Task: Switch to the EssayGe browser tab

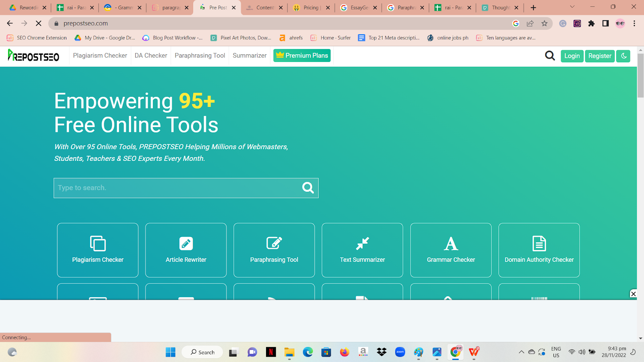Action: tap(359, 8)
